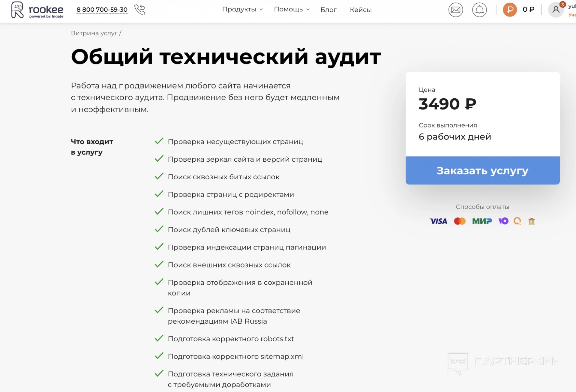Screen dimensions: 576x392
Task: Click the Visa payment icon
Action: click(x=438, y=221)
